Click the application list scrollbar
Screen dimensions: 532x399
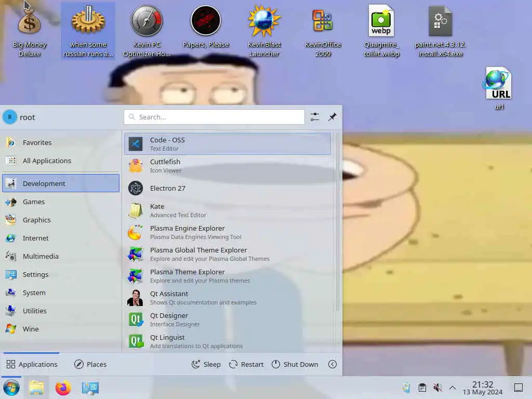pyautogui.click(x=337, y=222)
